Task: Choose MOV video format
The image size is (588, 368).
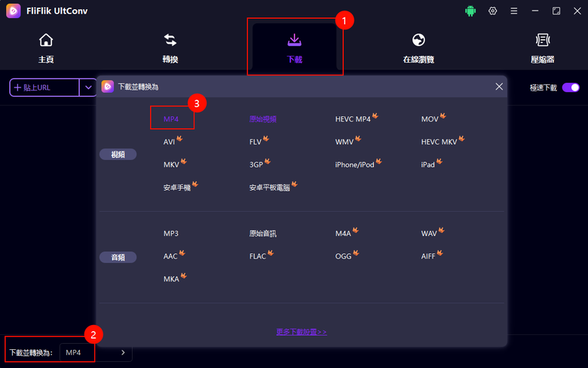Action: pyautogui.click(x=430, y=119)
